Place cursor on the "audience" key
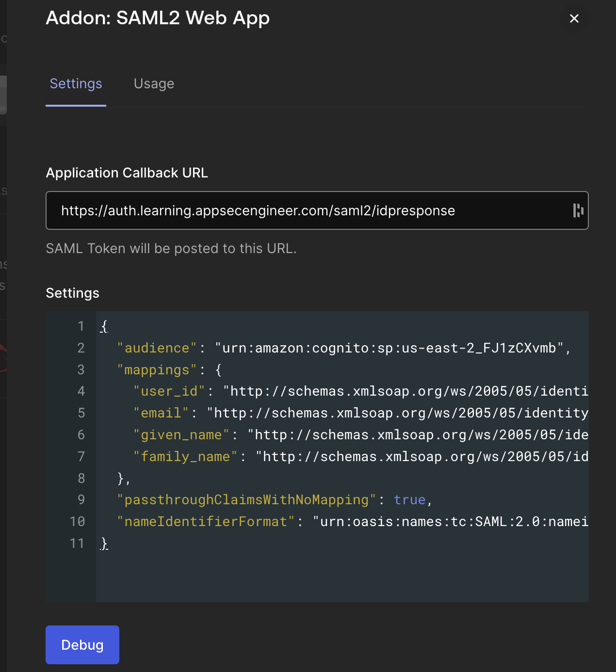The width and height of the screenshot is (616, 672). (157, 348)
